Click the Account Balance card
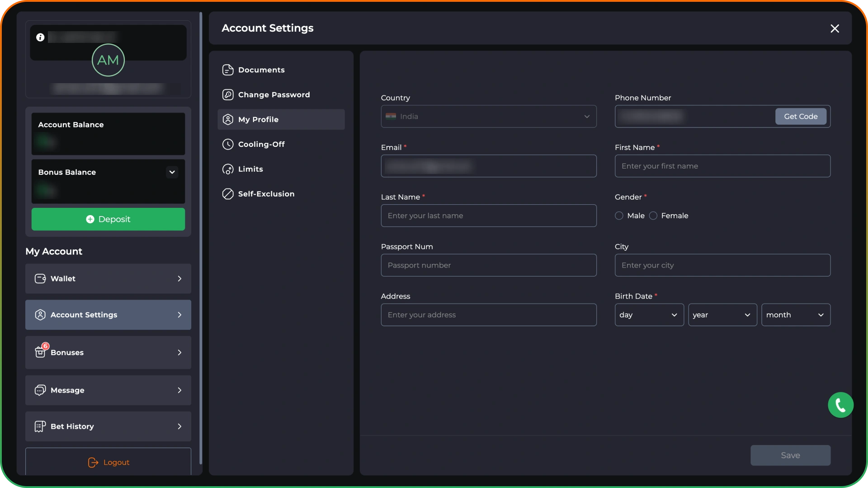 pos(108,134)
